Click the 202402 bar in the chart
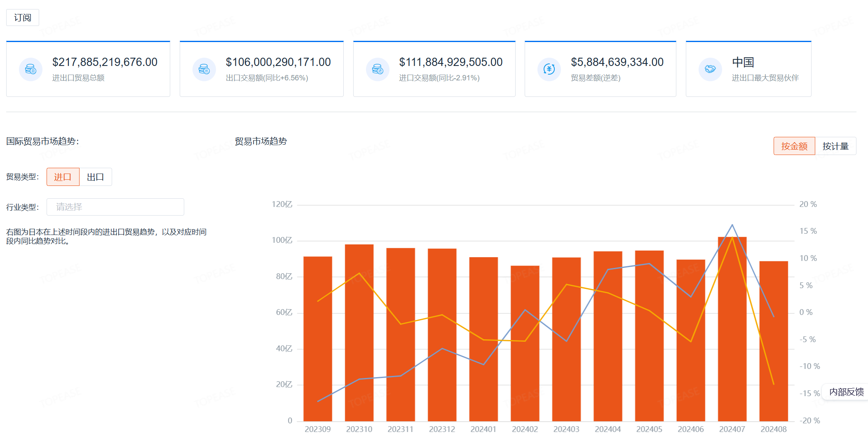This screenshot has width=868, height=439. coord(525,342)
